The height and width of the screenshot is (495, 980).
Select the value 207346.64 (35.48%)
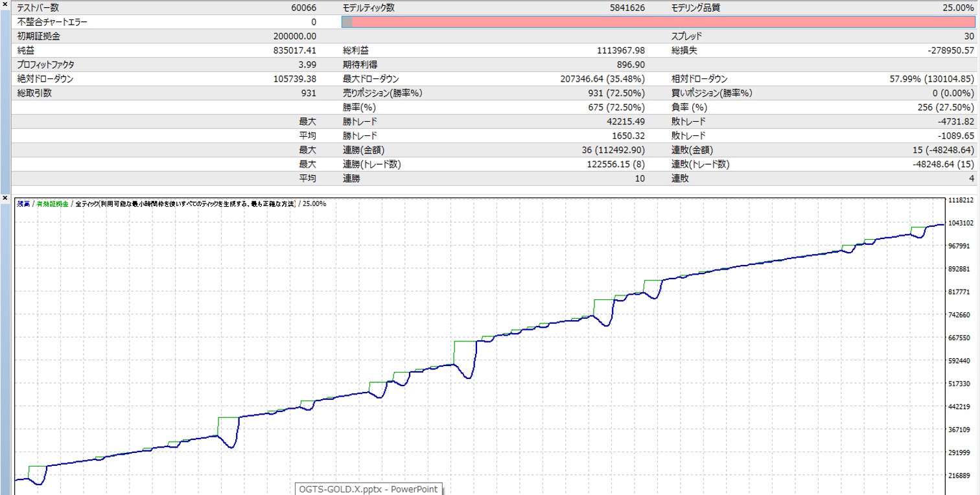pos(603,79)
